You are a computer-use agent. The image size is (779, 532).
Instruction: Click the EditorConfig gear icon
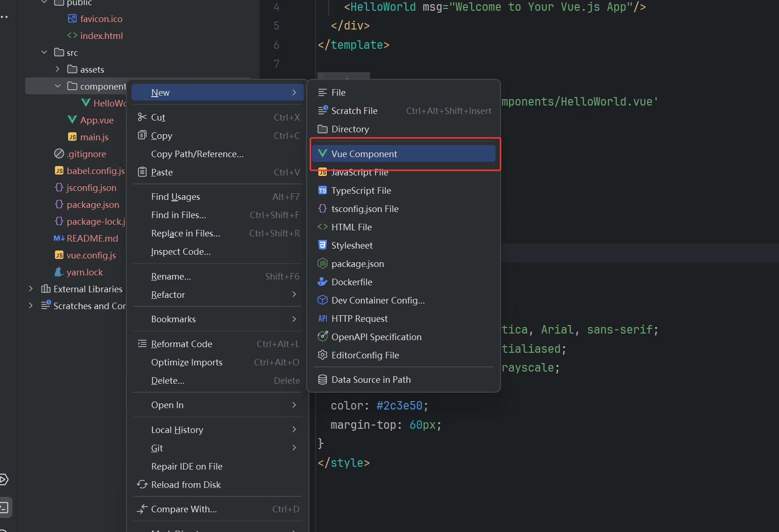click(323, 355)
